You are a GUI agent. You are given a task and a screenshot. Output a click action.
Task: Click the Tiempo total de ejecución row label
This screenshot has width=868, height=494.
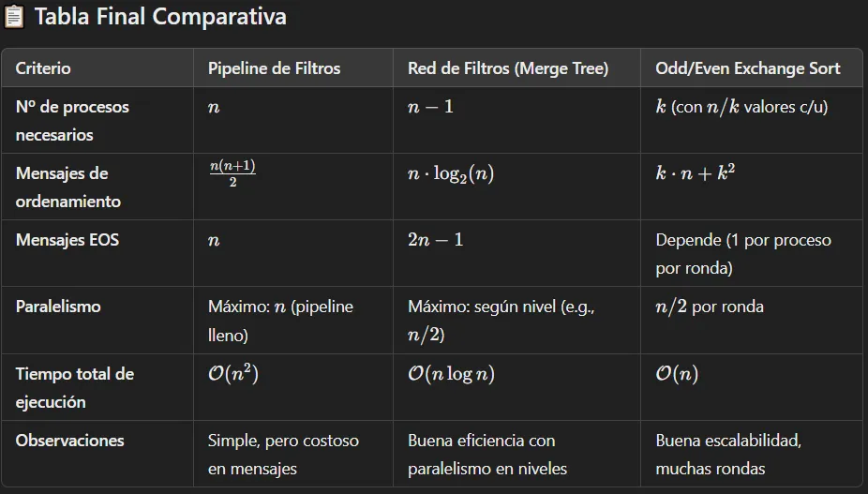coord(74,387)
